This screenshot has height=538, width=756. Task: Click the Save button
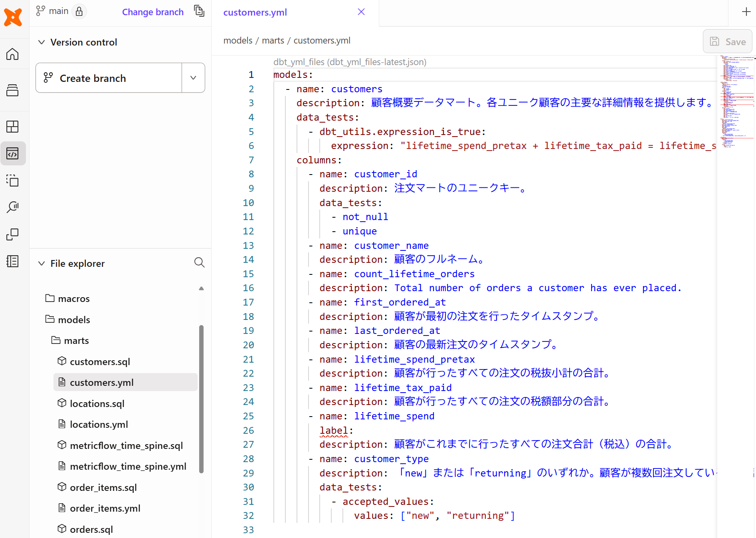727,42
